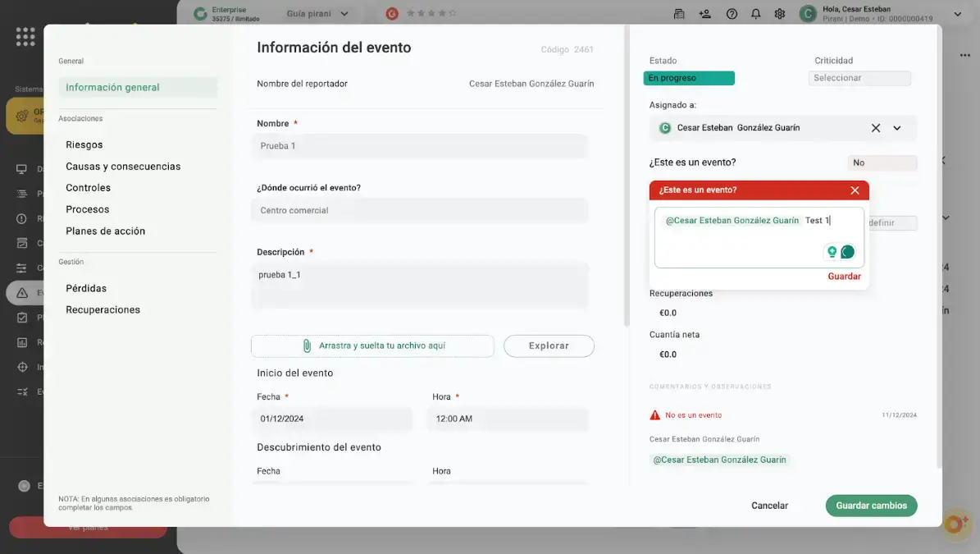Open the settings gear in top bar
The width and height of the screenshot is (980, 554).
pyautogui.click(x=779, y=14)
